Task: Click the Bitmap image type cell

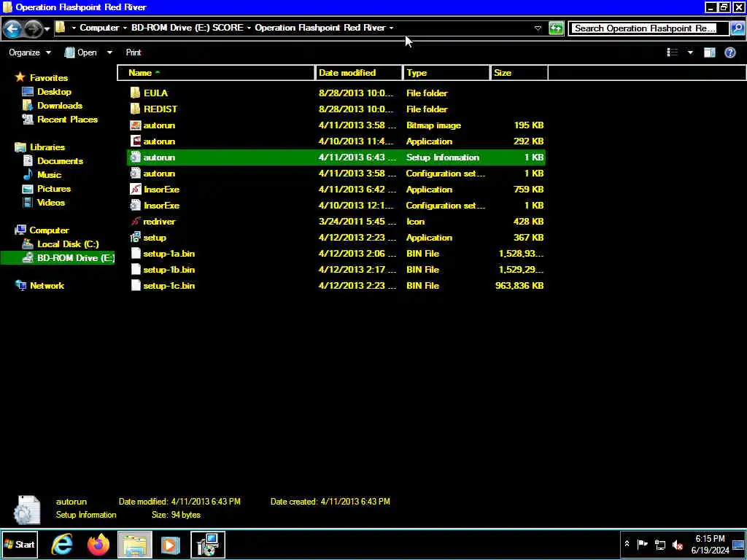Action: pos(433,125)
